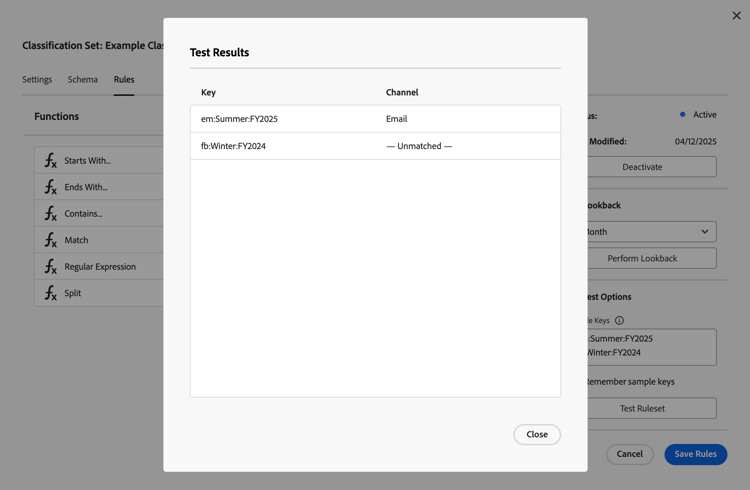The height and width of the screenshot is (490, 750).
Task: Close the Test Results dialog
Action: [537, 435]
